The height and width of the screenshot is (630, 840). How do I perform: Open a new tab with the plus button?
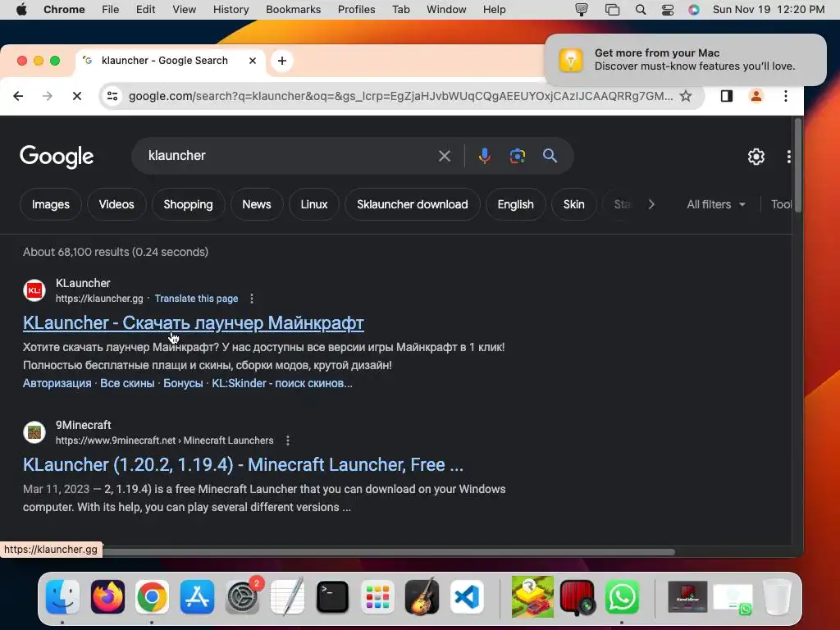(x=282, y=61)
